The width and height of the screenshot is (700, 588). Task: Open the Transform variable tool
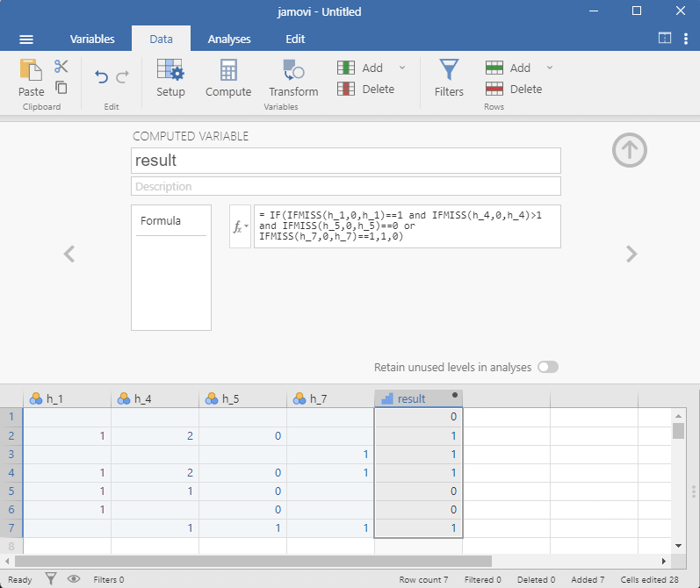[x=293, y=77]
